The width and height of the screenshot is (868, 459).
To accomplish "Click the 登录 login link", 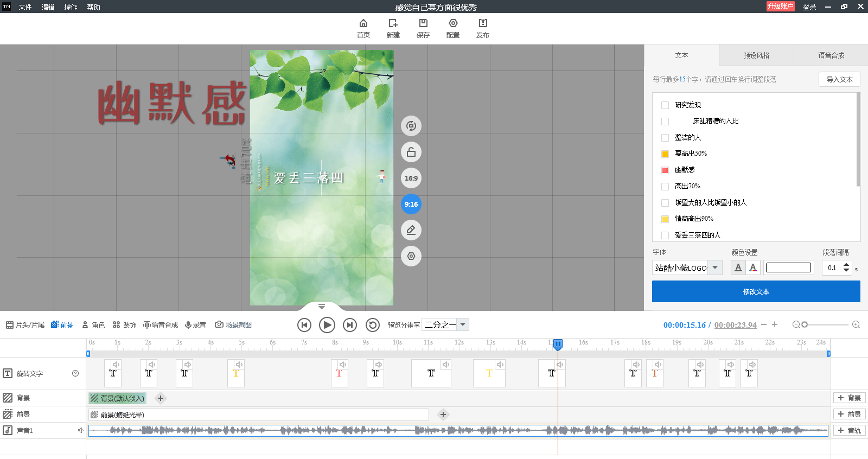I will (x=809, y=7).
